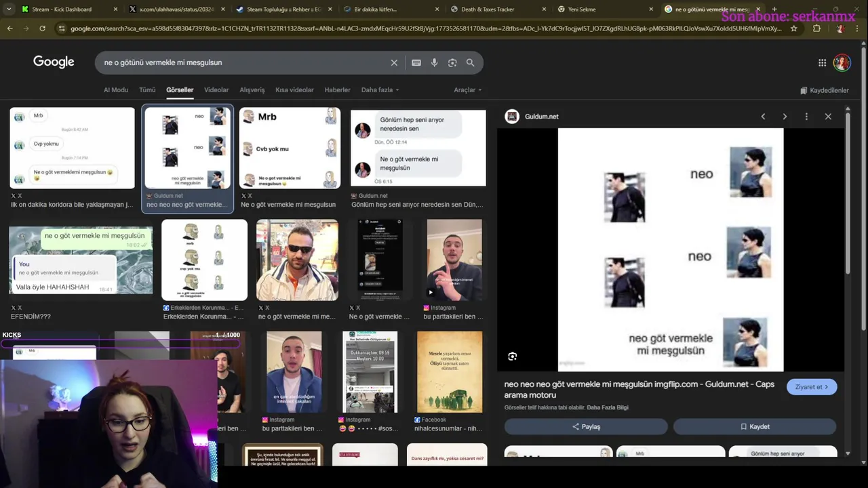
Task: Show previous image in preview panel
Action: 763,117
